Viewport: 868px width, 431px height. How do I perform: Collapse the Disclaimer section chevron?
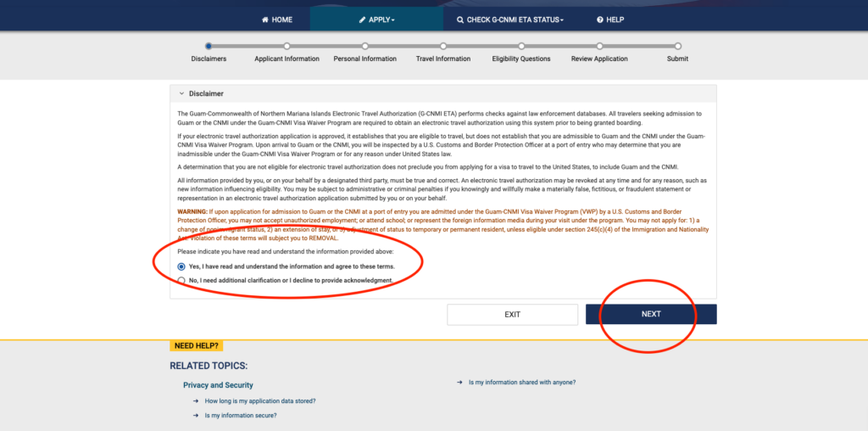click(181, 93)
